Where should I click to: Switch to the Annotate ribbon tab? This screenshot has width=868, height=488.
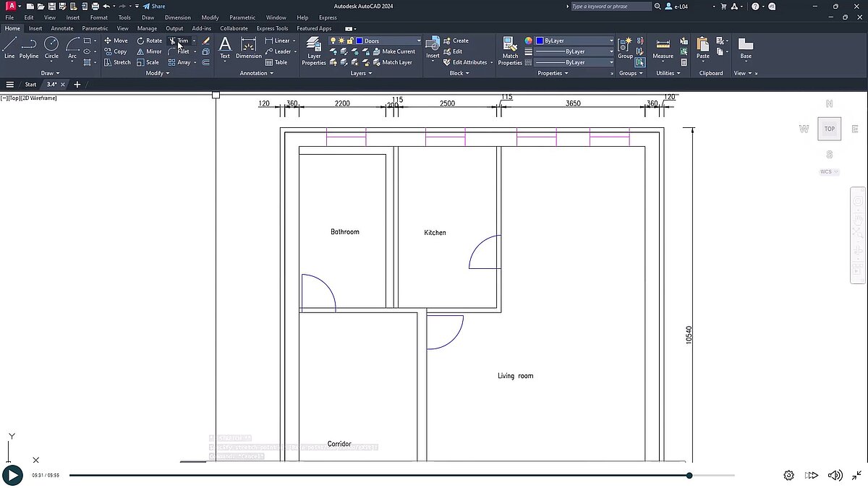[x=62, y=28]
